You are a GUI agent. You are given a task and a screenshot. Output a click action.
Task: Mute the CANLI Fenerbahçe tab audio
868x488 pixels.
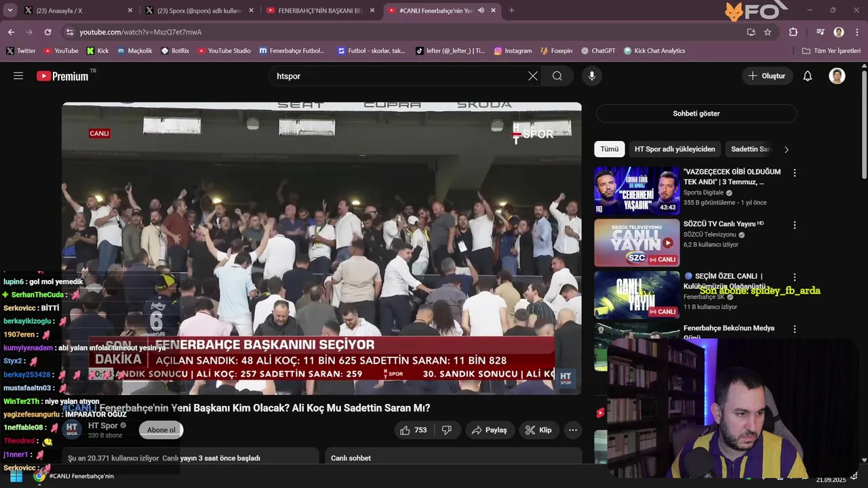[x=481, y=10]
